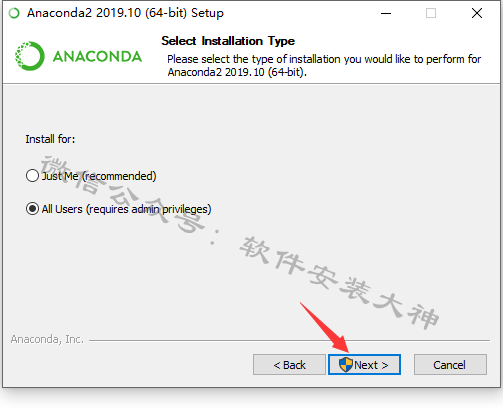Click the Anaconda2 2019.10 Setup title text

tap(125, 13)
